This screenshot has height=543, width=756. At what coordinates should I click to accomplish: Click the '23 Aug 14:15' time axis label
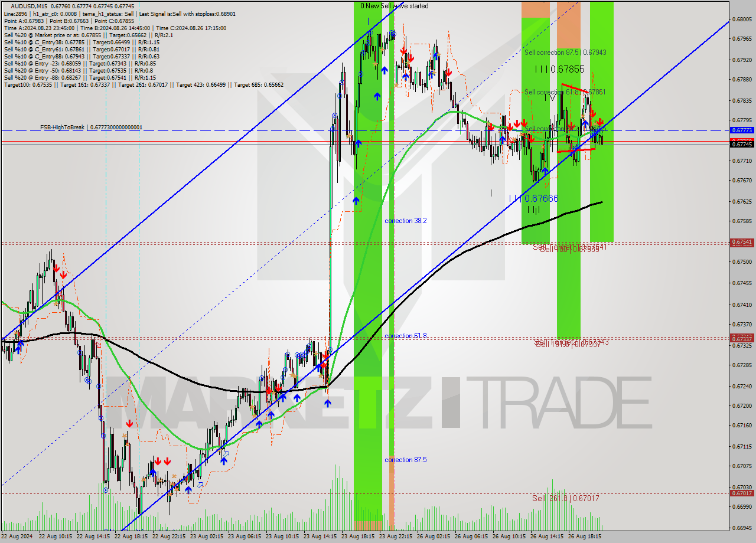pos(320,537)
